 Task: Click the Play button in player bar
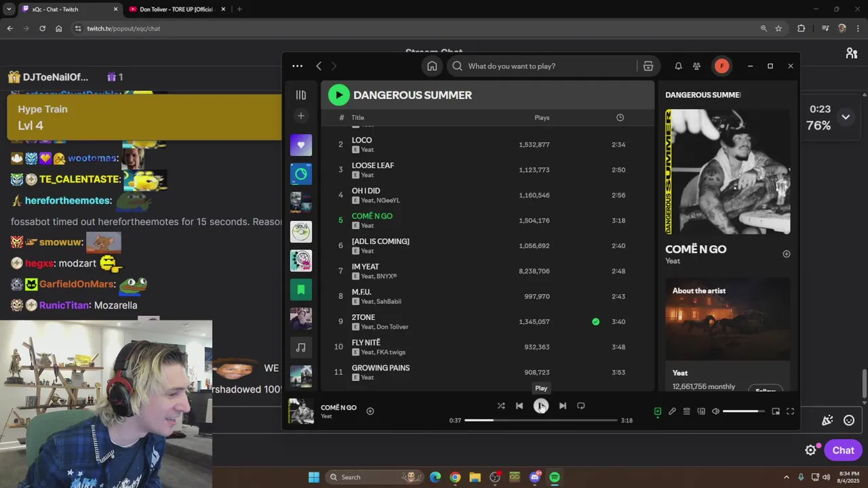(x=540, y=406)
